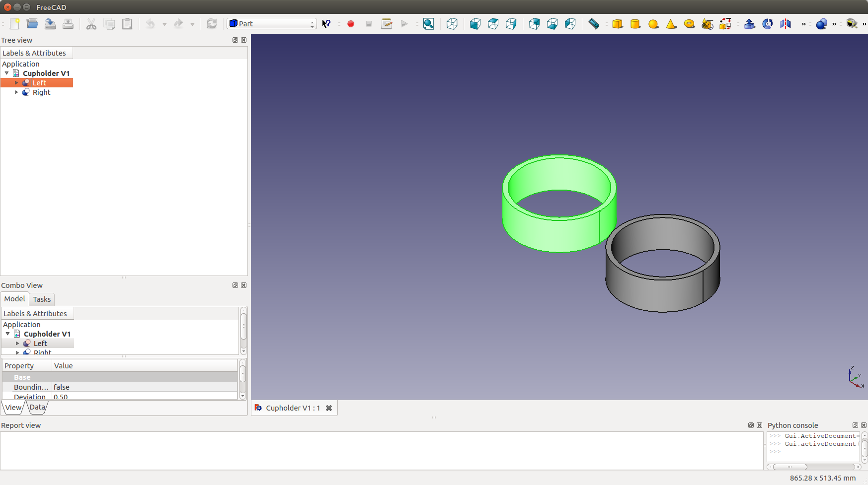868x485 pixels.
Task: Collapse Cupholder V1 in Combo View
Action: click(x=8, y=334)
